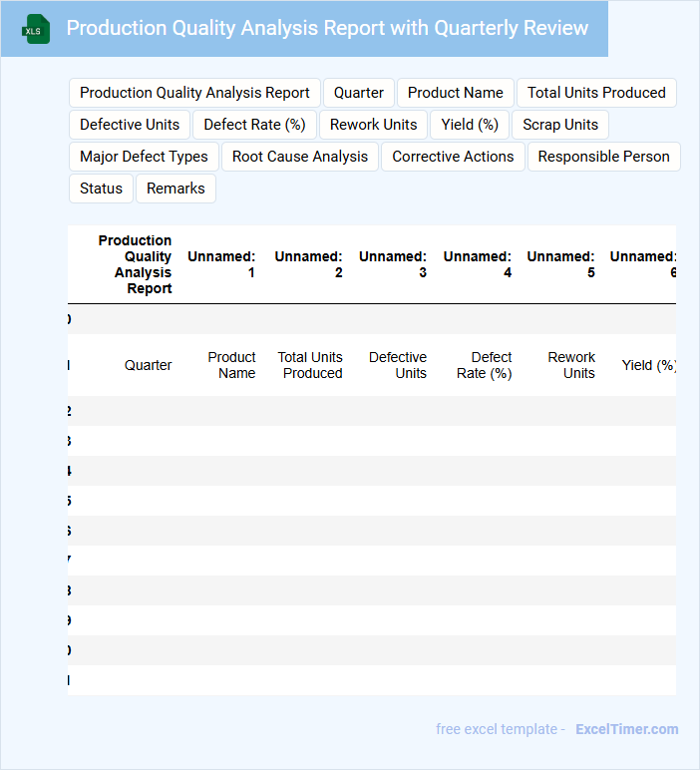Click the Quarter tag button
This screenshot has height=770, width=700.
point(359,93)
